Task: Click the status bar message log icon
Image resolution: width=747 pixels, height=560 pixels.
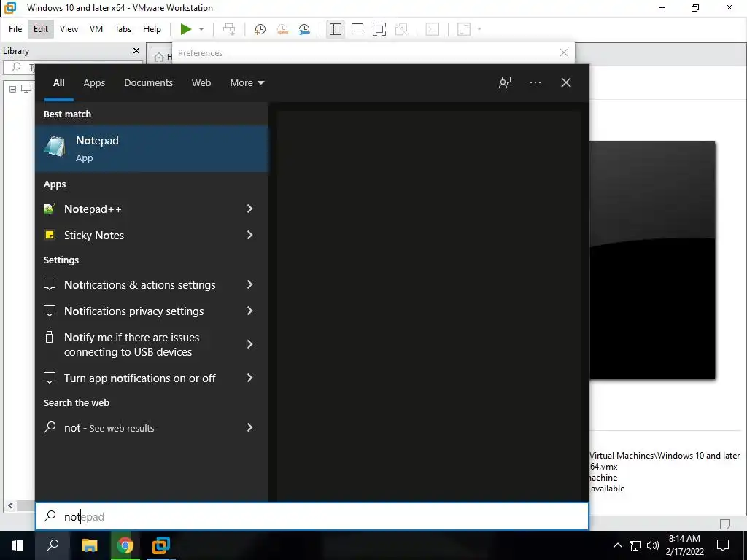Action: pos(725,524)
